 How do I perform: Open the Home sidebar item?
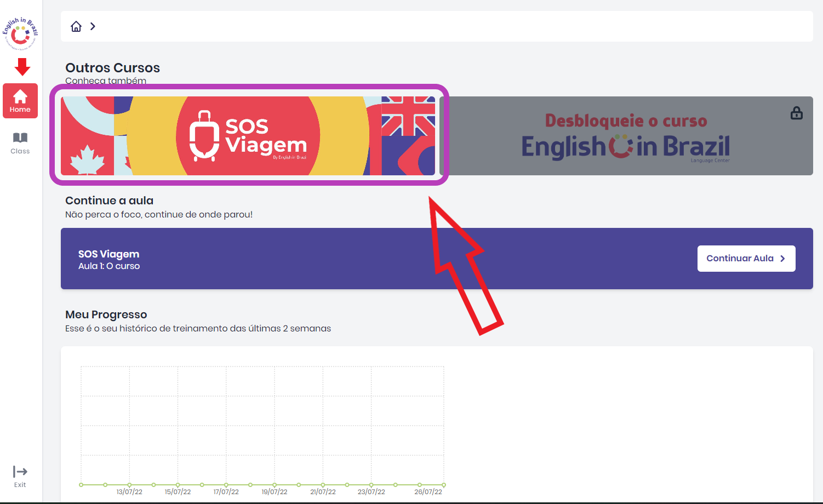[20, 101]
